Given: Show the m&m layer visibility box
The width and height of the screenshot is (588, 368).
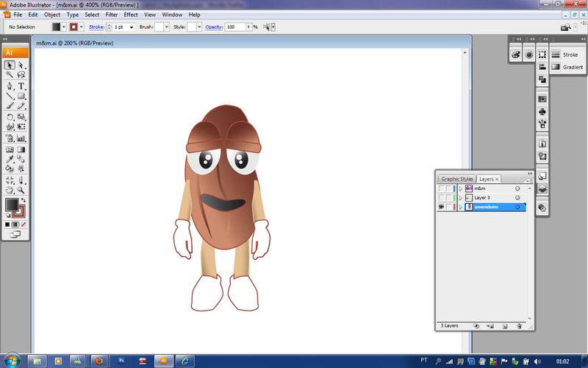Looking at the screenshot, I should 442,188.
